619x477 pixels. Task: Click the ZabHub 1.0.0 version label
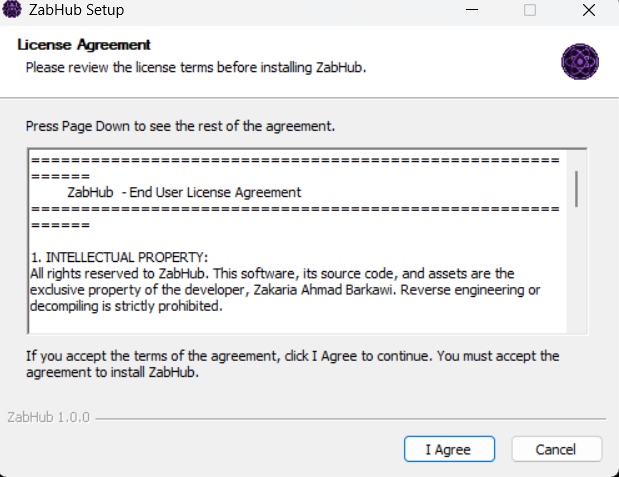pyautogui.click(x=48, y=418)
